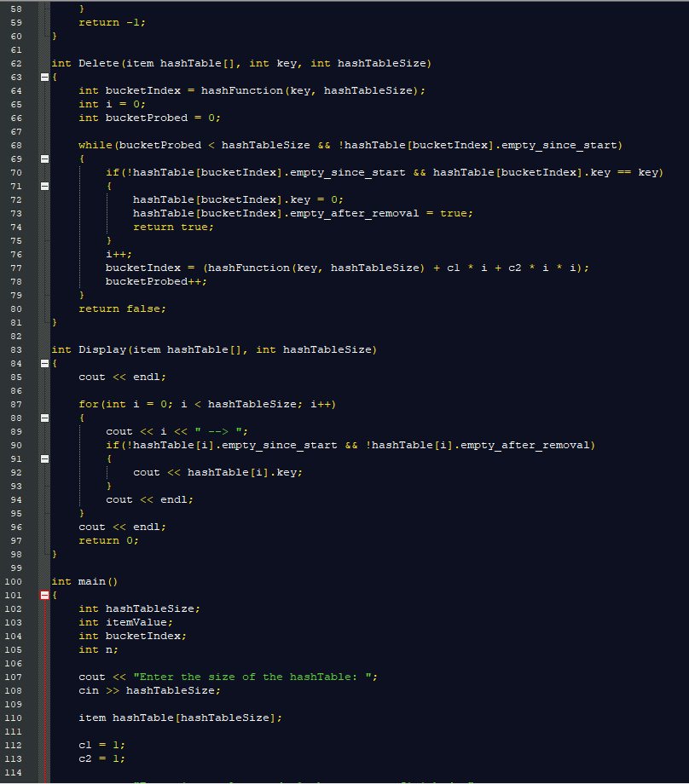Collapse the if block fold at line 71
This screenshot has width=689, height=784.
(x=44, y=186)
